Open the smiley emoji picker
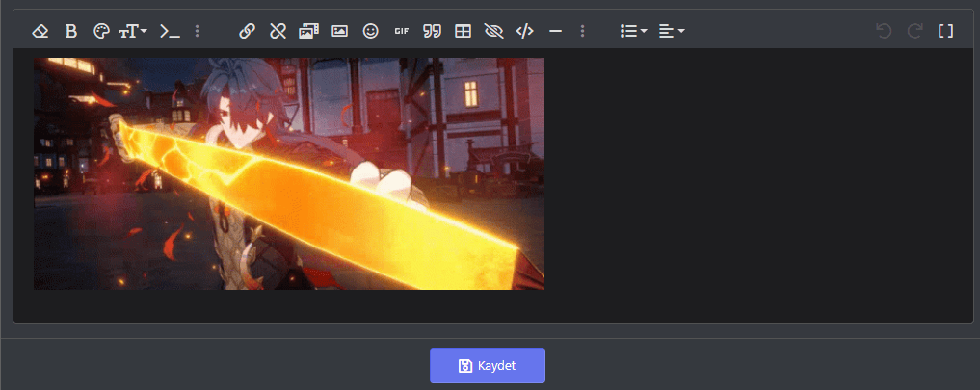This screenshot has width=980, height=390. [x=371, y=31]
